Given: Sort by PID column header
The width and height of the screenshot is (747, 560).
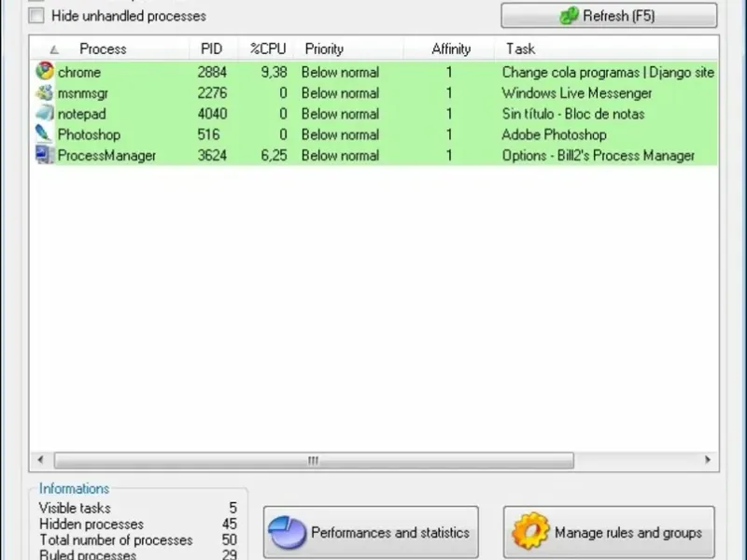Looking at the screenshot, I should [x=212, y=49].
